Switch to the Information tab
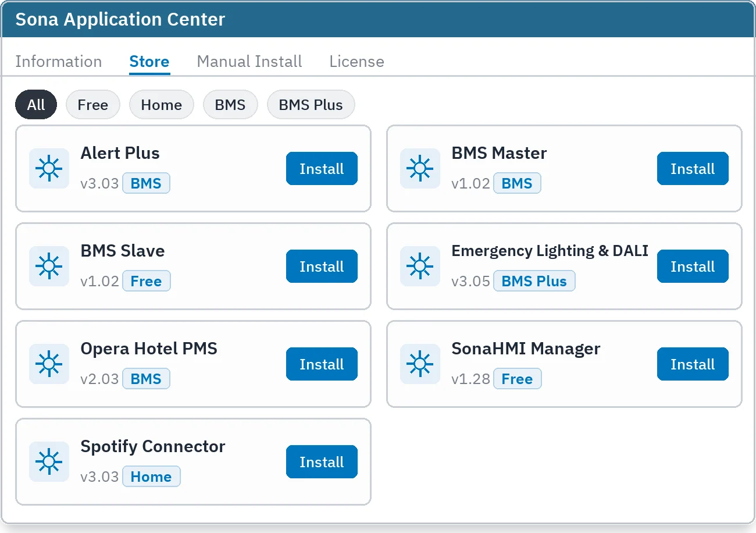This screenshot has height=533, width=756. (59, 62)
